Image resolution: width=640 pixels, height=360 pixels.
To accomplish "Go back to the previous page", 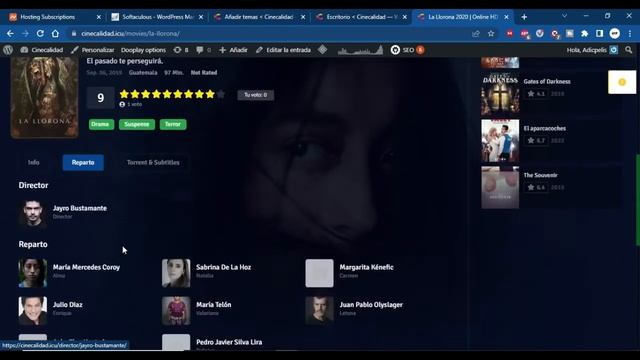I will point(10,33).
